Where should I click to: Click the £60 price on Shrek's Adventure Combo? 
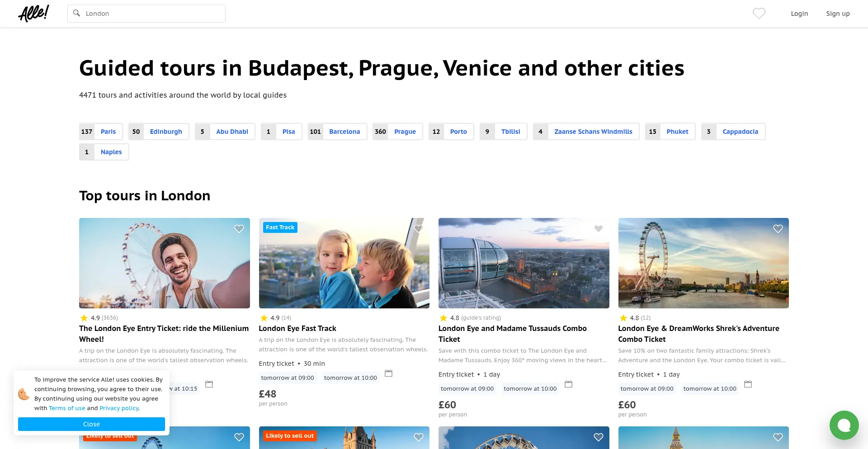pos(627,405)
